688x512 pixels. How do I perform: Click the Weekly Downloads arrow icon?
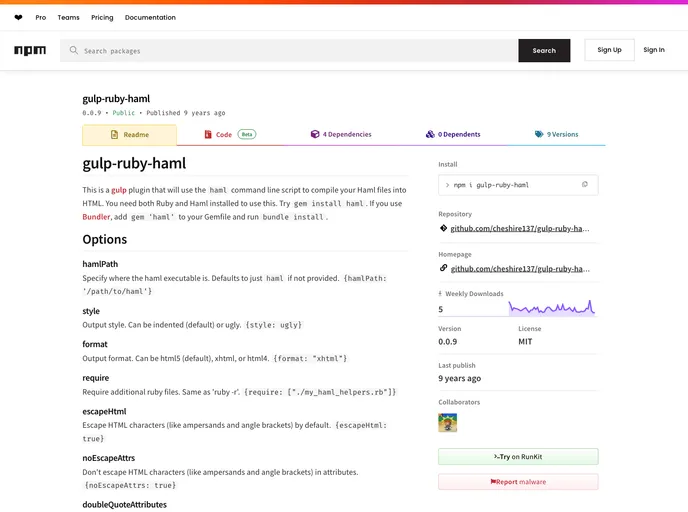[440, 294]
